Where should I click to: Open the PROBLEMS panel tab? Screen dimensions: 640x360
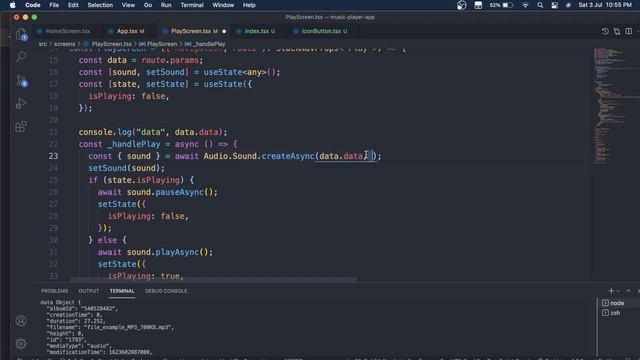tap(54, 291)
